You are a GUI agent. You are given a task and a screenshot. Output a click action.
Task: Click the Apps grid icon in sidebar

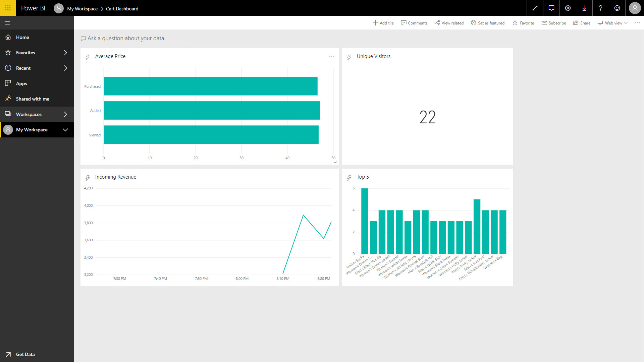[8, 83]
